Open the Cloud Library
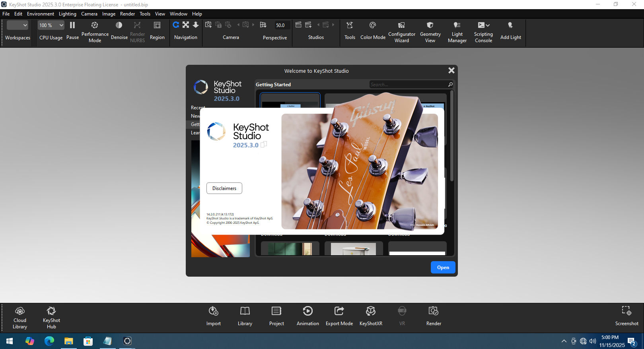Screen dimensions: 644x349 (x=20, y=318)
